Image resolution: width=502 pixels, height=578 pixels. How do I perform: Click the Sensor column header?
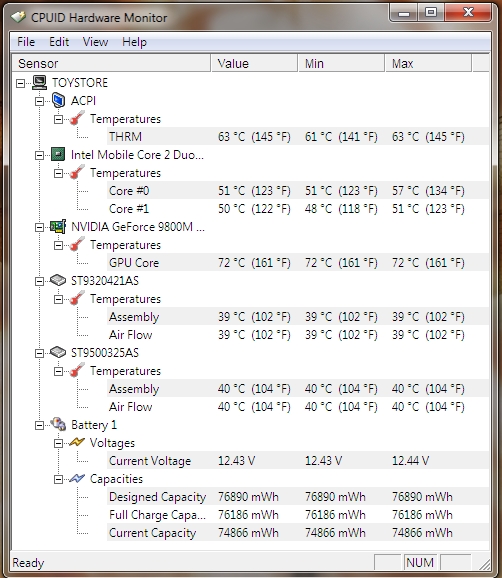111,63
